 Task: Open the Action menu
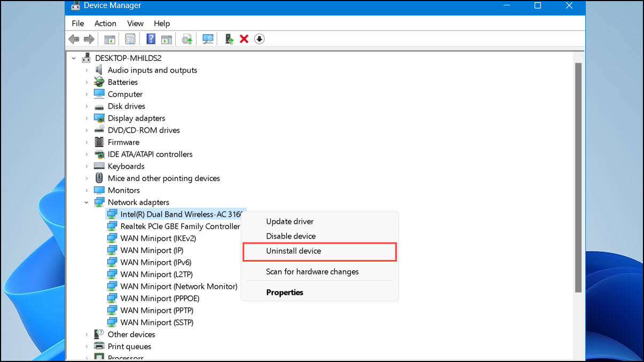click(x=105, y=23)
